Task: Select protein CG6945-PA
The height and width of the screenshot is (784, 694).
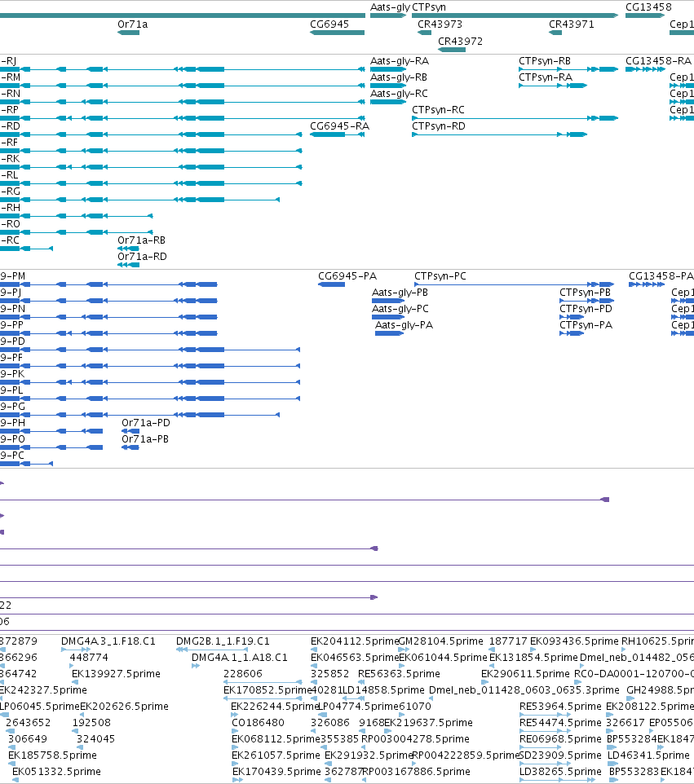Action: click(x=347, y=276)
